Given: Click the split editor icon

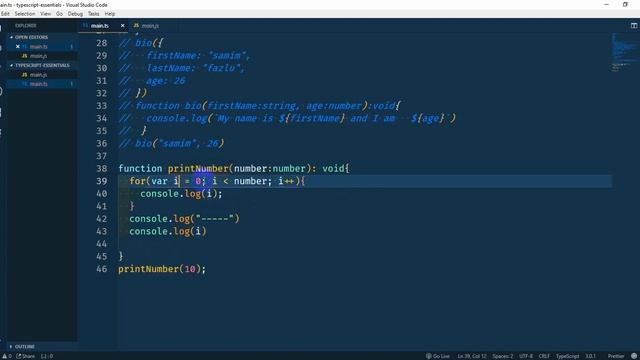Looking at the screenshot, I should tap(633, 26).
